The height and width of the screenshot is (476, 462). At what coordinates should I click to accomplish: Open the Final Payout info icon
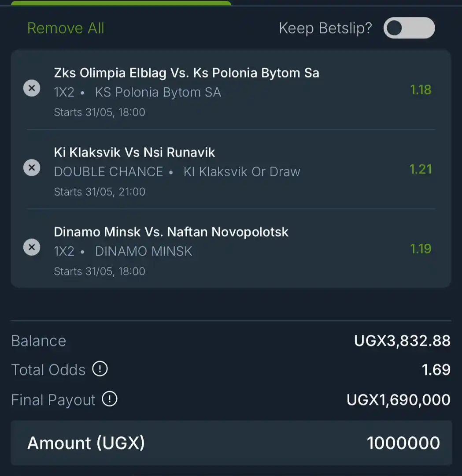(110, 399)
